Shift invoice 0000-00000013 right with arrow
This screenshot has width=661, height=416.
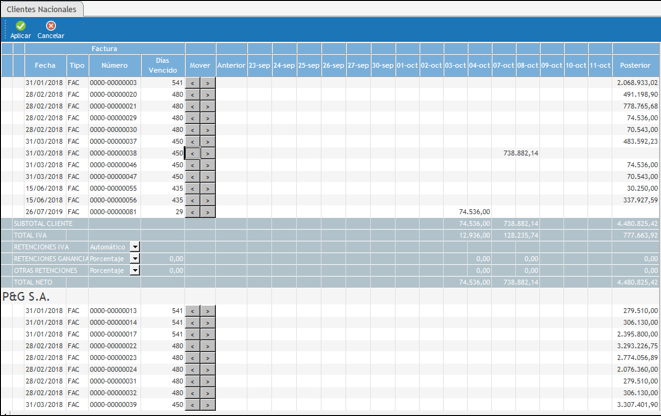(x=207, y=311)
